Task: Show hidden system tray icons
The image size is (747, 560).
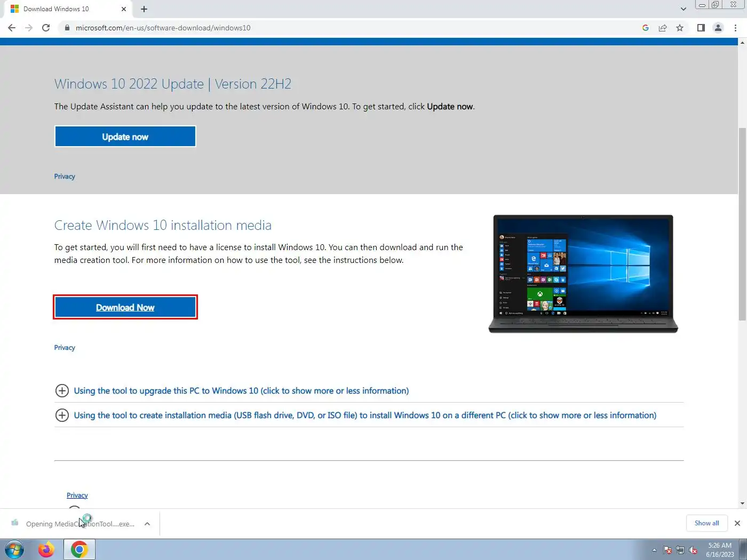Action: 654,550
